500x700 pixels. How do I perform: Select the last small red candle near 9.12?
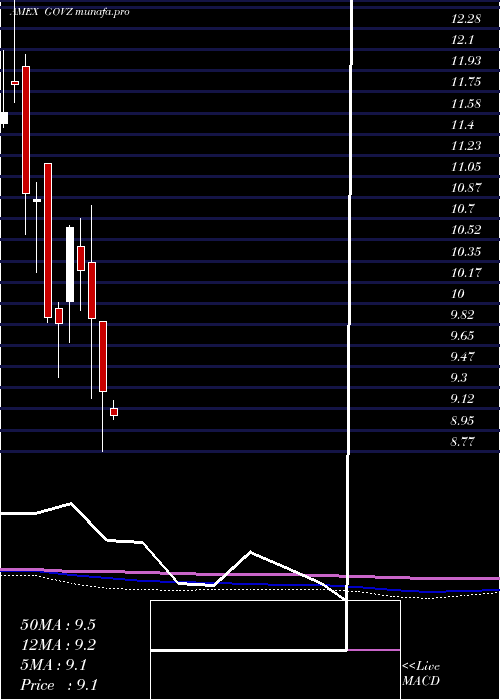(114, 412)
